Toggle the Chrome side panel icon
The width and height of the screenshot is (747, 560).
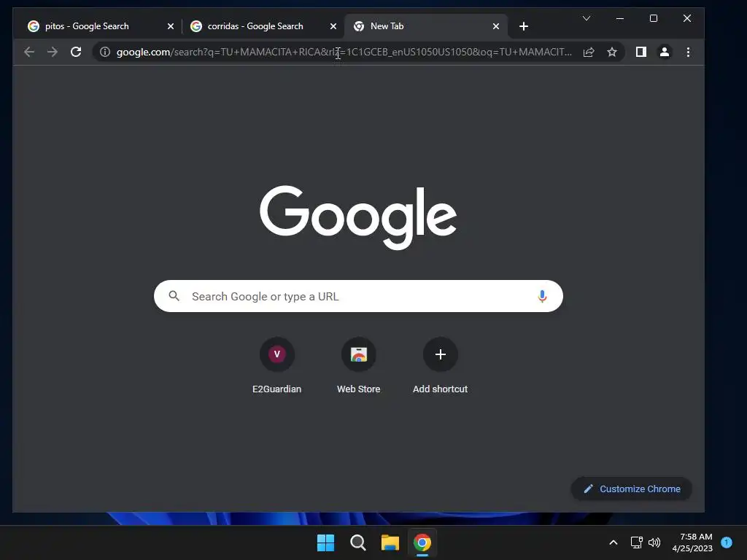pyautogui.click(x=641, y=52)
